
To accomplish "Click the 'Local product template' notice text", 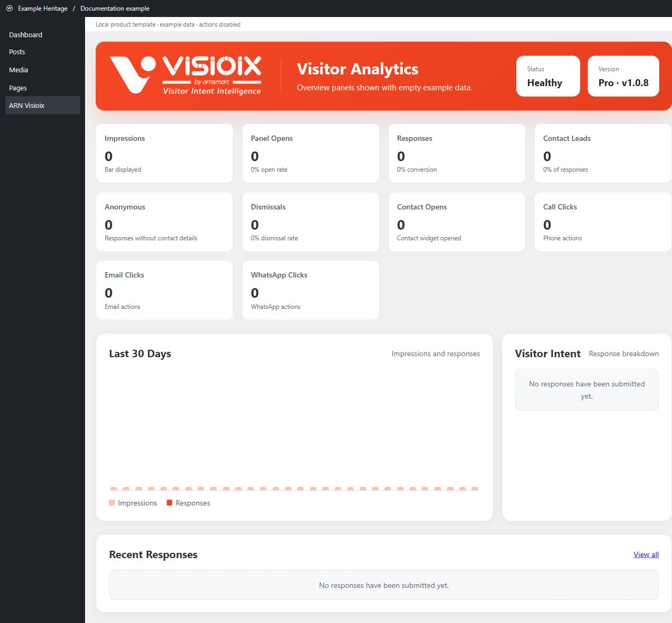I will 168,24.
